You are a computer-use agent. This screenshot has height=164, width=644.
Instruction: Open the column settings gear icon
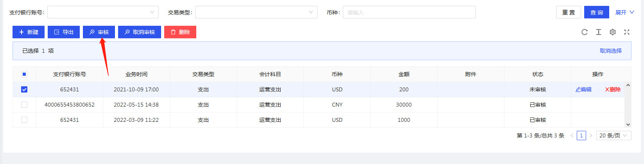(613, 32)
